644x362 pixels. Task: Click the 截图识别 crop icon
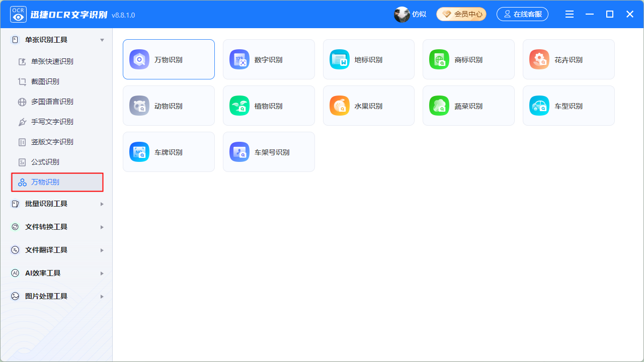click(x=22, y=81)
